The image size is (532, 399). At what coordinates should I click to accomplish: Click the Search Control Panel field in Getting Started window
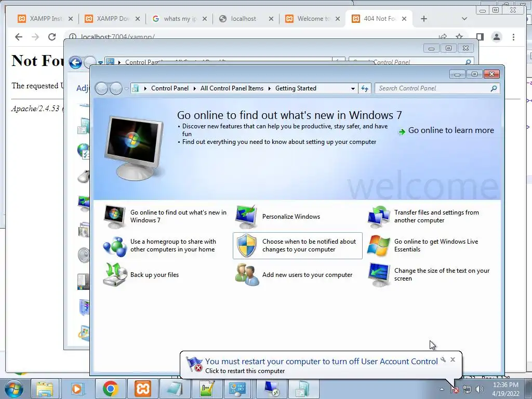click(433, 88)
